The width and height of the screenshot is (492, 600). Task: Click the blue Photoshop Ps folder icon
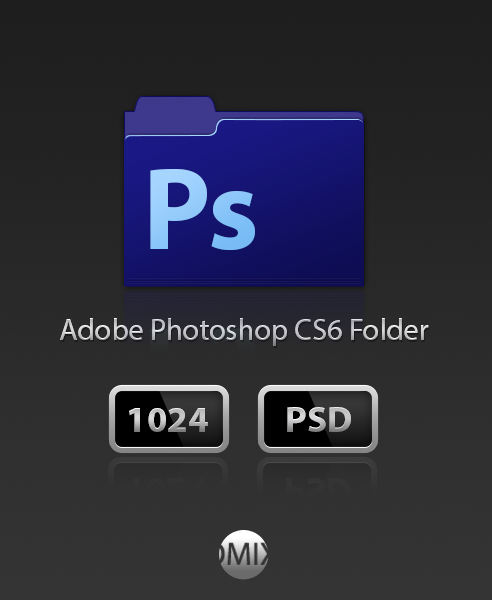(x=244, y=191)
